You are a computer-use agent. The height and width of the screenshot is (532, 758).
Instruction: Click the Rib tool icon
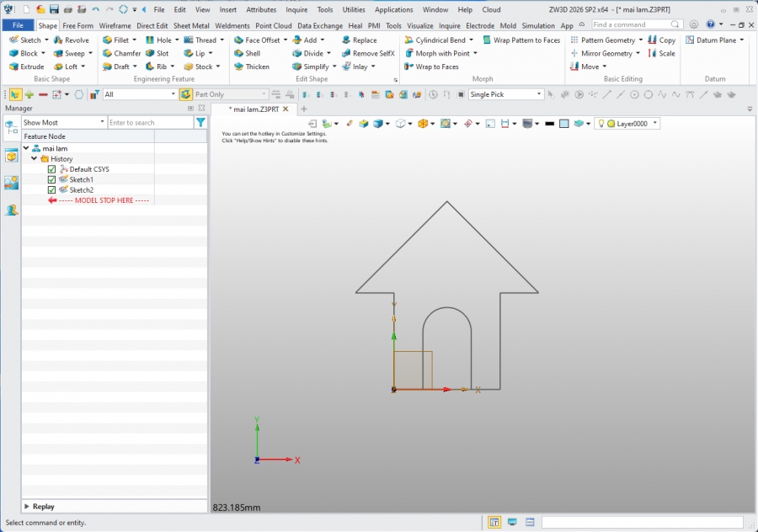[x=150, y=66]
